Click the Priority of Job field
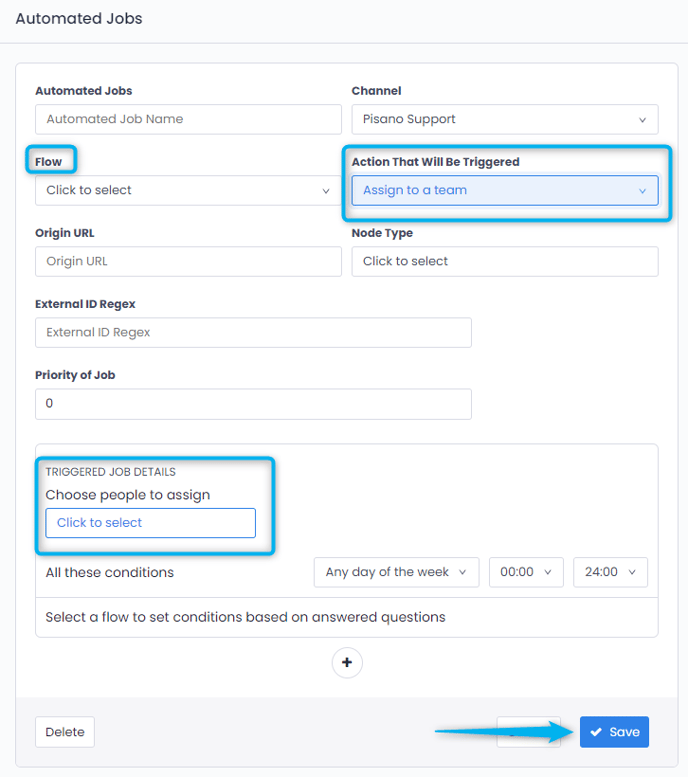Image resolution: width=688 pixels, height=777 pixels. coord(252,404)
